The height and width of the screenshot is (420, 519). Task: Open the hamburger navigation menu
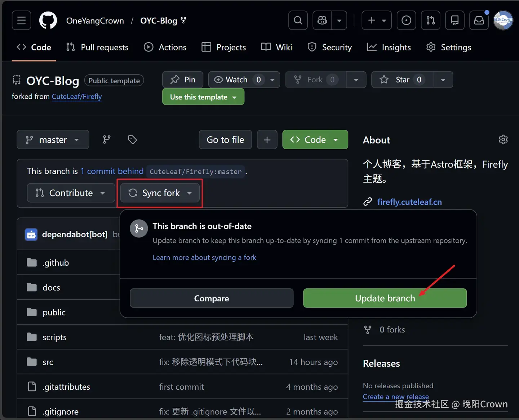[21, 20]
